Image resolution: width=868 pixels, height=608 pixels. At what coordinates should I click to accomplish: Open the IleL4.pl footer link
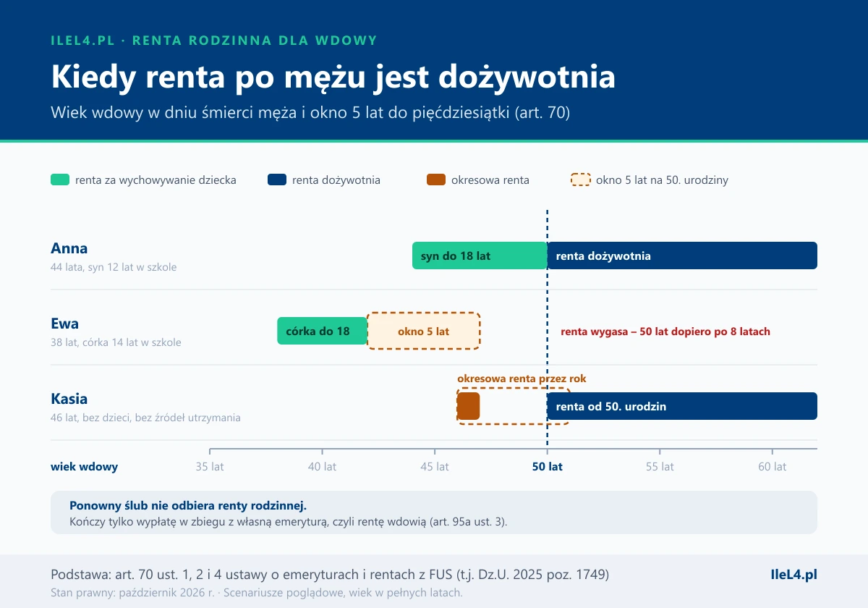click(793, 575)
